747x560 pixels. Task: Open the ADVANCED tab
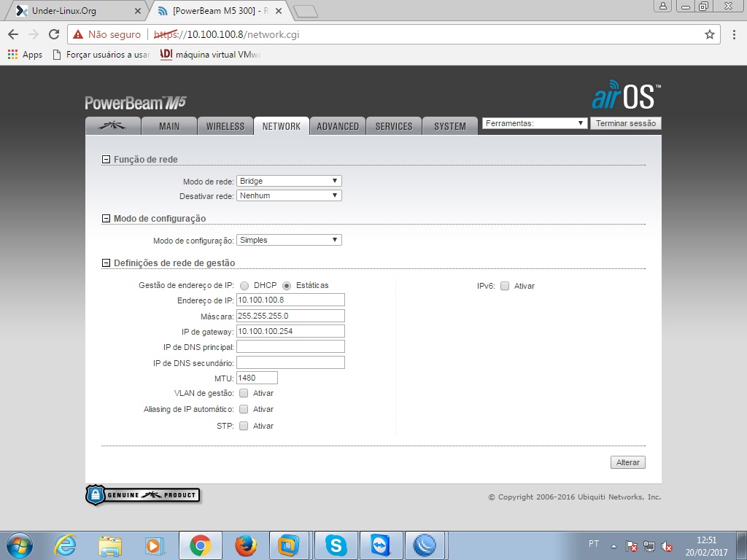(338, 126)
